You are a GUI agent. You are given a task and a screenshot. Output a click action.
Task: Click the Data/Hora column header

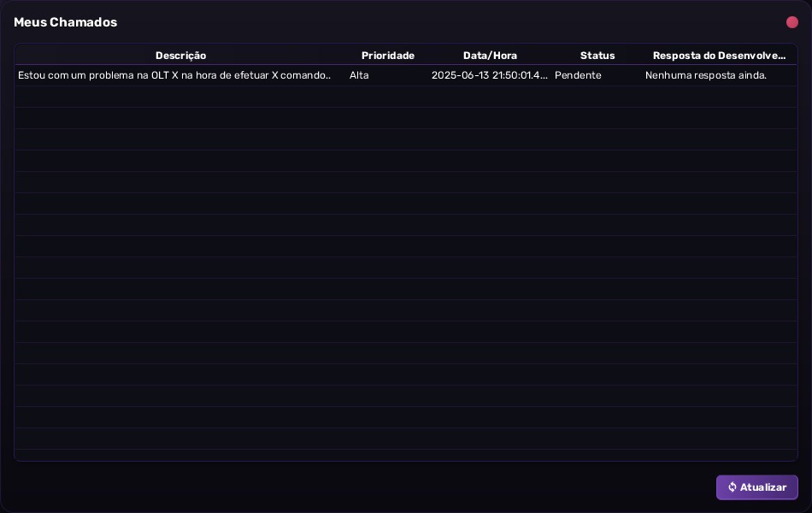pyautogui.click(x=490, y=56)
